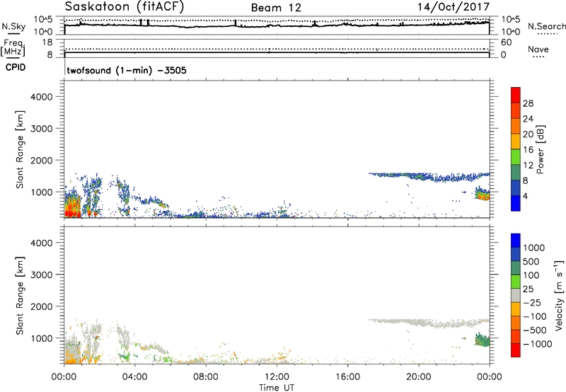This screenshot has width=566, height=392.
Task: Click the '20' label on Power colorbar
Action: (528, 134)
